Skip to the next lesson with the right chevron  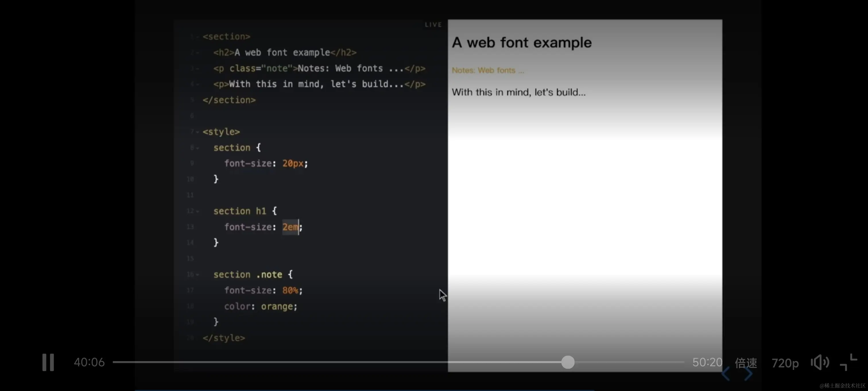pos(748,373)
